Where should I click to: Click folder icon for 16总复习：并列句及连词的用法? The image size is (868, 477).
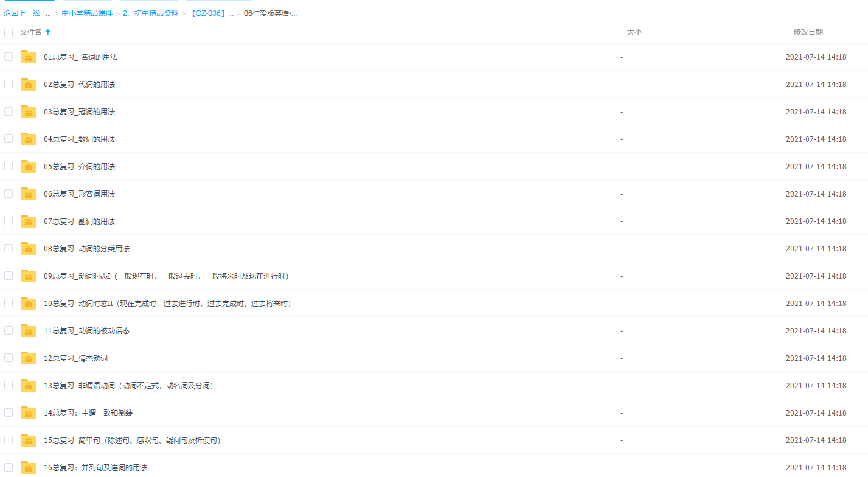point(29,467)
